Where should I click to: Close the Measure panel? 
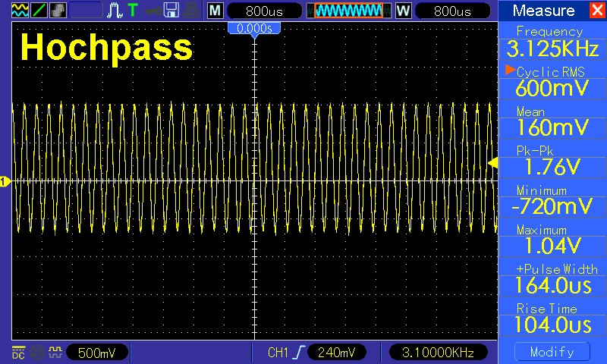[597, 11]
